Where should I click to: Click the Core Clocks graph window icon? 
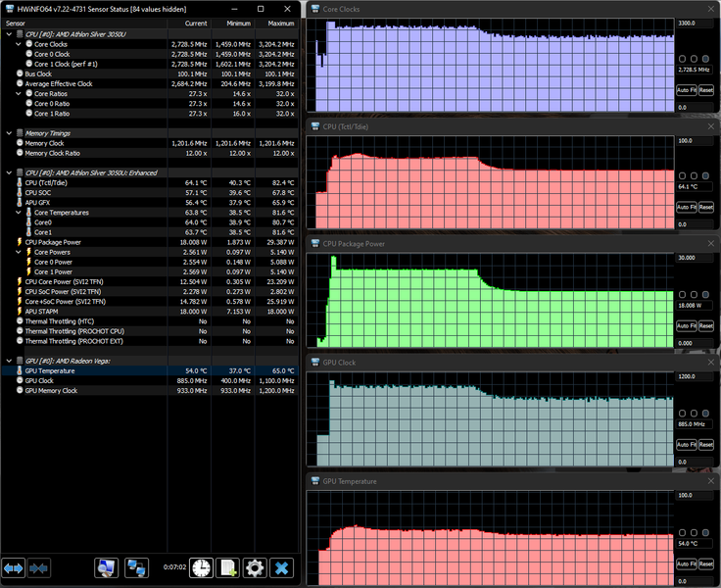[315, 9]
